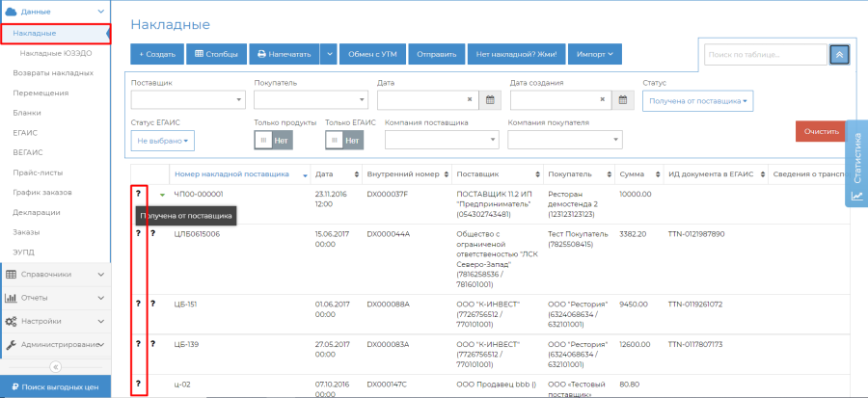Go to Перемещения menu item
Screen dimensions: 868x398
coord(41,93)
